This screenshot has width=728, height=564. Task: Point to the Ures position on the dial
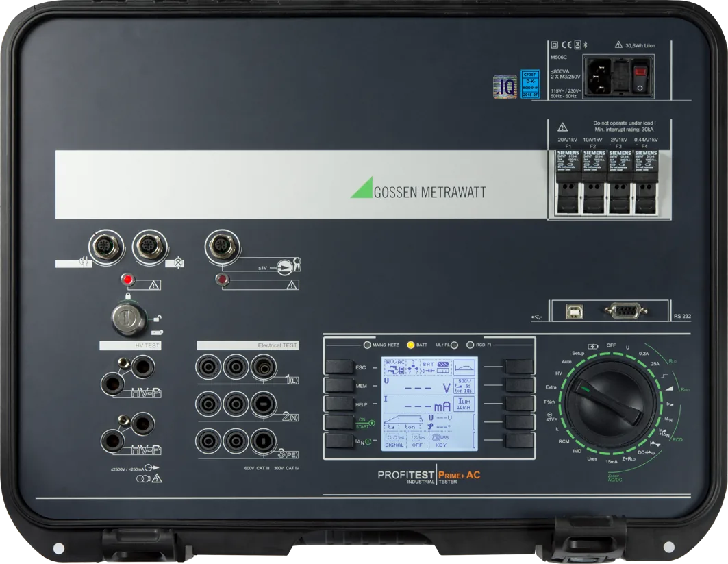coord(592,458)
